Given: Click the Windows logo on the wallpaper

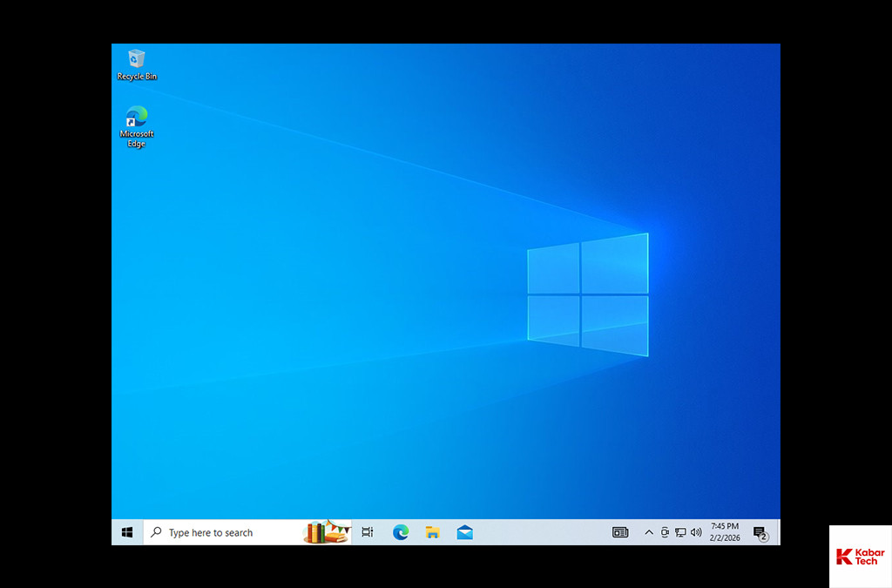Looking at the screenshot, I should [x=588, y=294].
